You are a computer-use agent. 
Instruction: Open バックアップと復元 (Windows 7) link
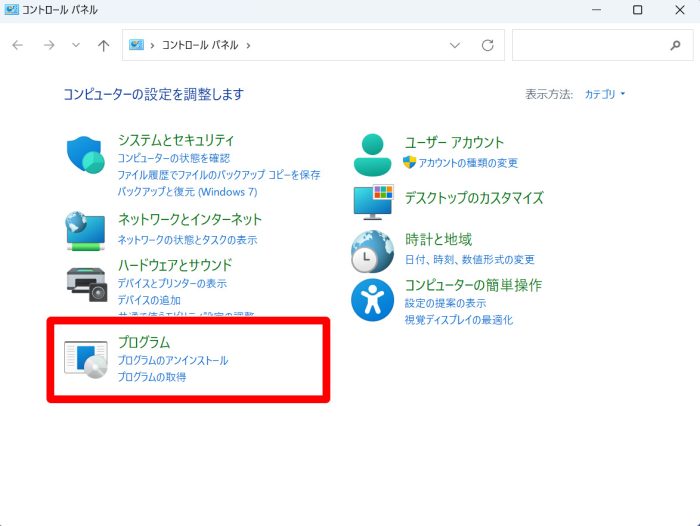pyautogui.click(x=187, y=191)
